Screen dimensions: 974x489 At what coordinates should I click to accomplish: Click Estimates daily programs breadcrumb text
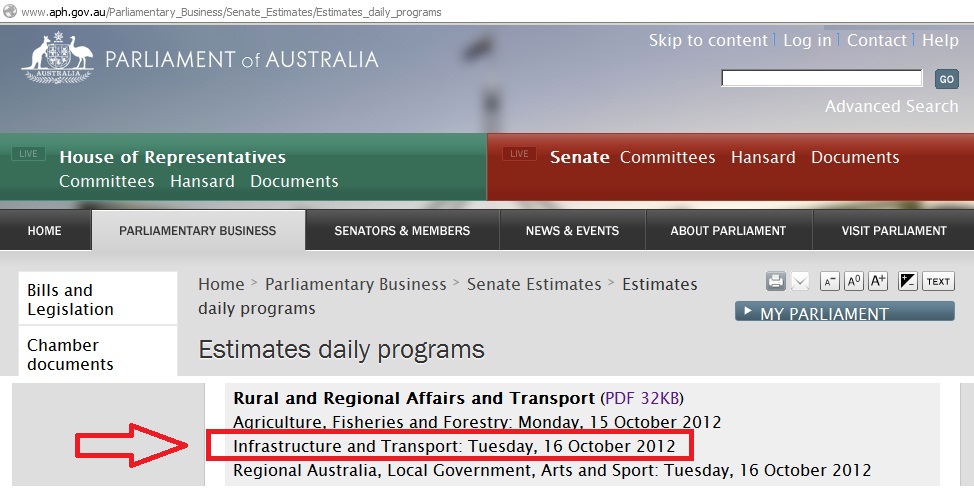pos(447,296)
